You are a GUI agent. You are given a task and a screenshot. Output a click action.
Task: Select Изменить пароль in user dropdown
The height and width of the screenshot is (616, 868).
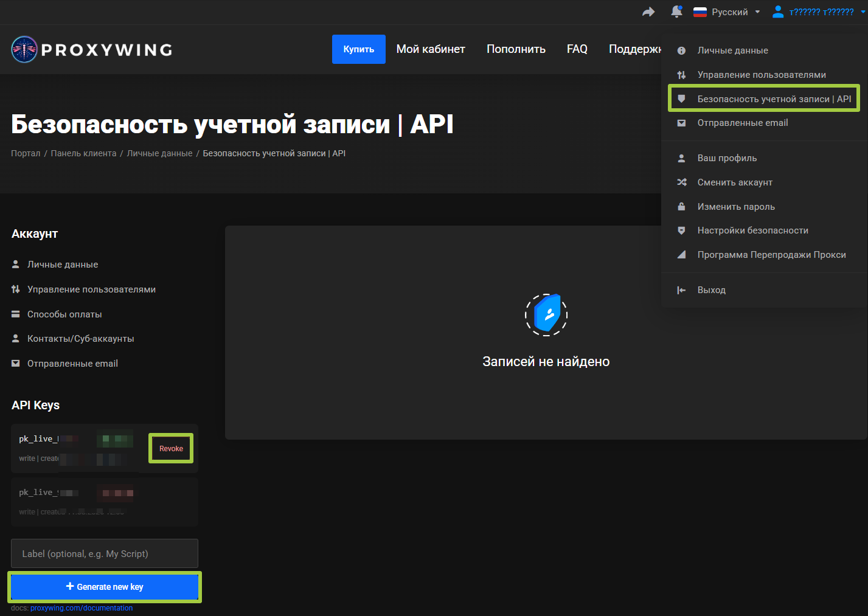pyautogui.click(x=736, y=207)
